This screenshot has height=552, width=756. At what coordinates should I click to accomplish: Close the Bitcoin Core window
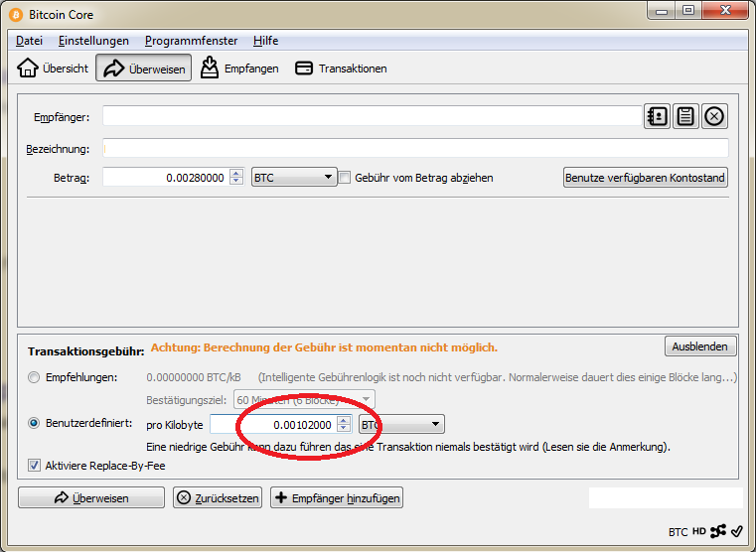[725, 11]
